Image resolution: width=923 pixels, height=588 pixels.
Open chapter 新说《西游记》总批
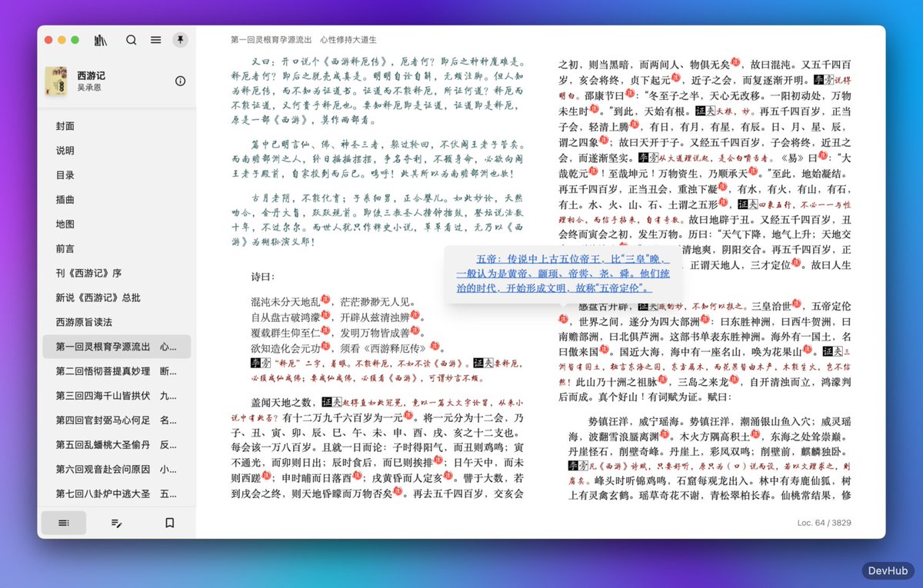click(x=116, y=297)
